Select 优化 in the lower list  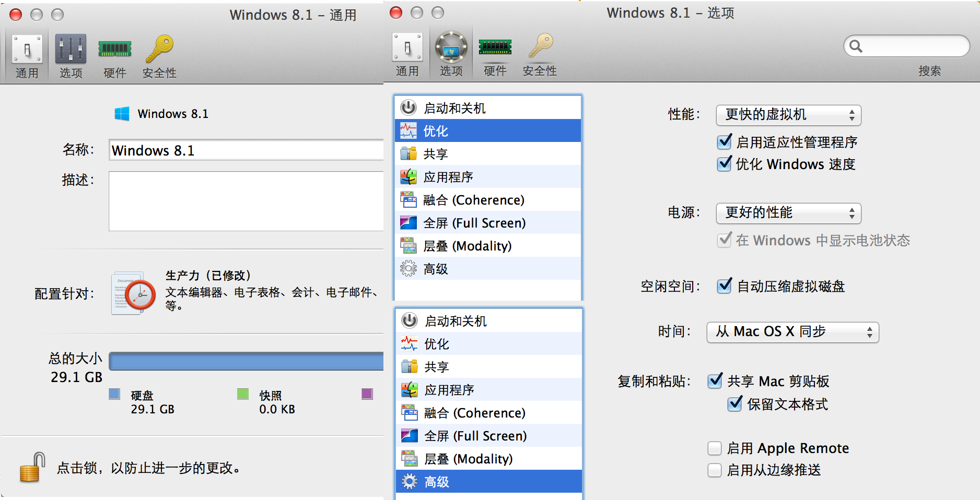pyautogui.click(x=489, y=344)
